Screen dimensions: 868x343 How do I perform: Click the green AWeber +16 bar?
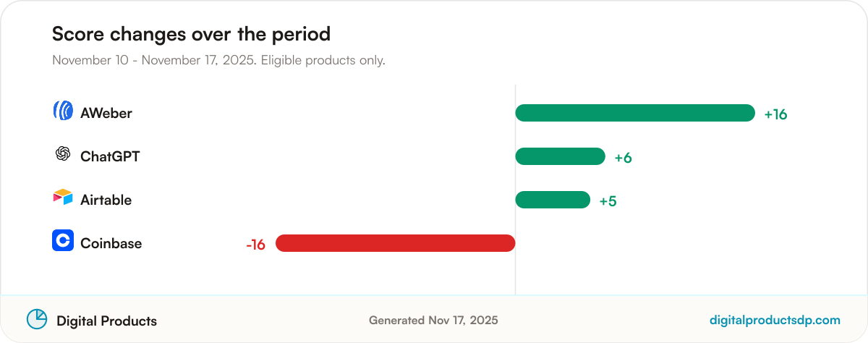pos(635,113)
